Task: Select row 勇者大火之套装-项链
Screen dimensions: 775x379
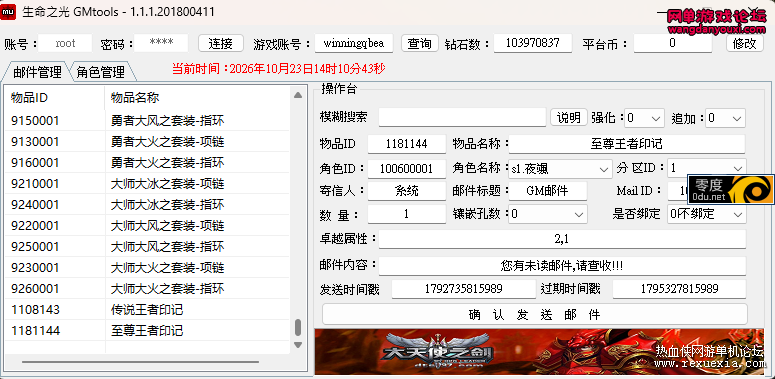Action: click(147, 141)
